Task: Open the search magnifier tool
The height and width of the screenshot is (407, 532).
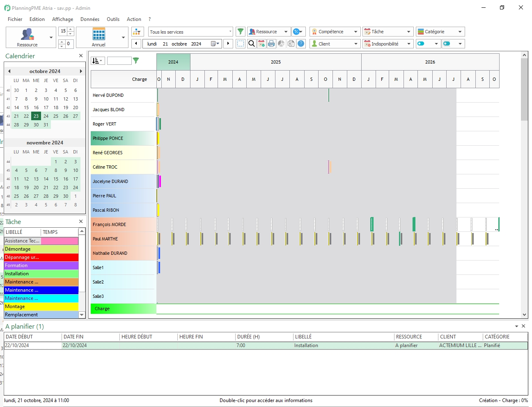Action: [252, 43]
